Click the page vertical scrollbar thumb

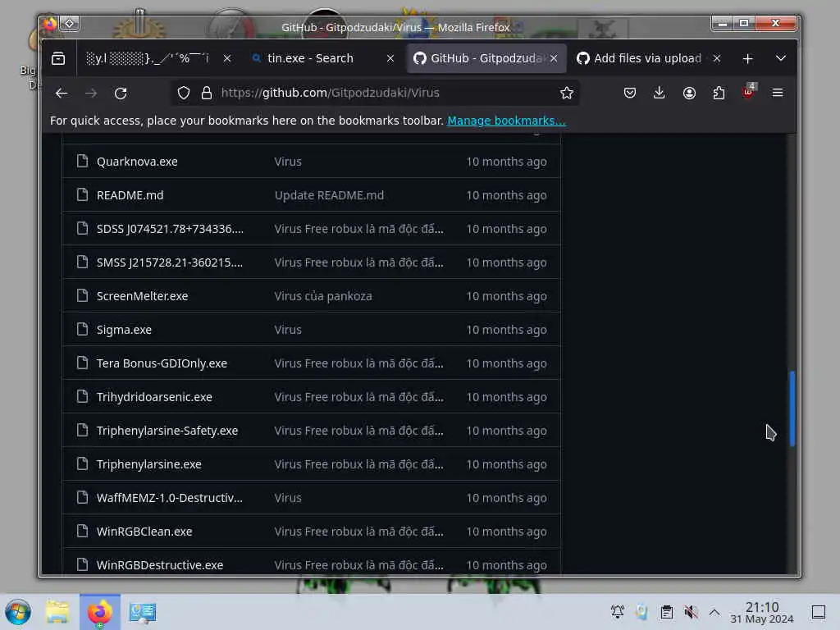[792, 409]
